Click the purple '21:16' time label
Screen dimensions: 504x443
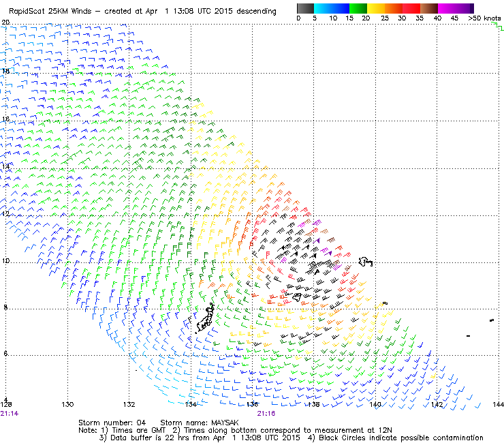266,414
